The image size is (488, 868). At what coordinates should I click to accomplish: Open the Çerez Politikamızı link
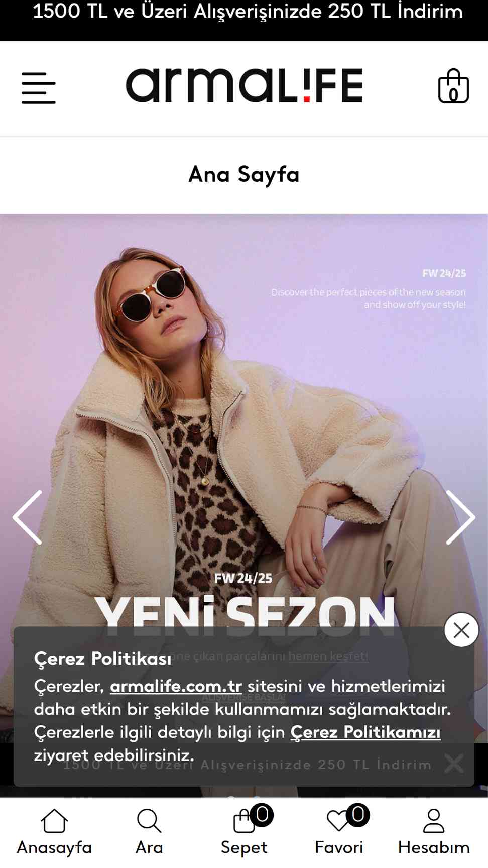pyautogui.click(x=365, y=732)
